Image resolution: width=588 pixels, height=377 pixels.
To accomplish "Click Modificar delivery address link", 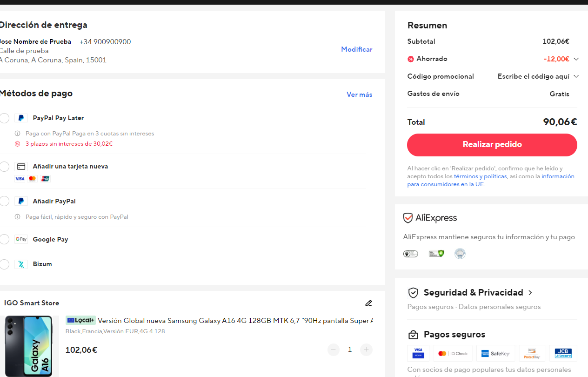I will (357, 49).
